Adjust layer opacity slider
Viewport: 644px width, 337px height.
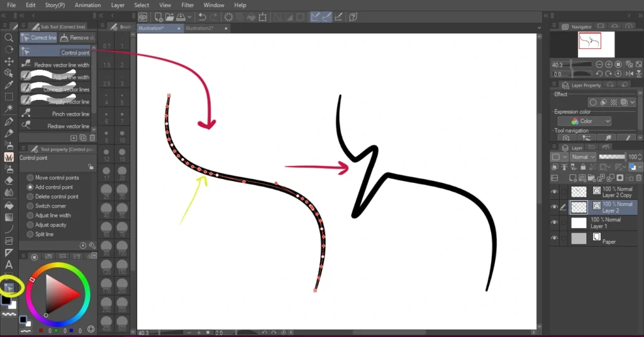612,157
